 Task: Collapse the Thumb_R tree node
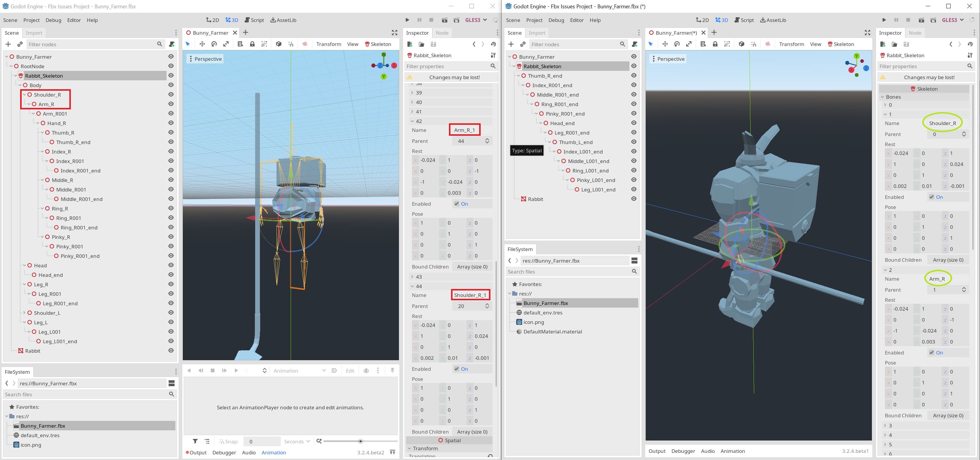coord(43,132)
